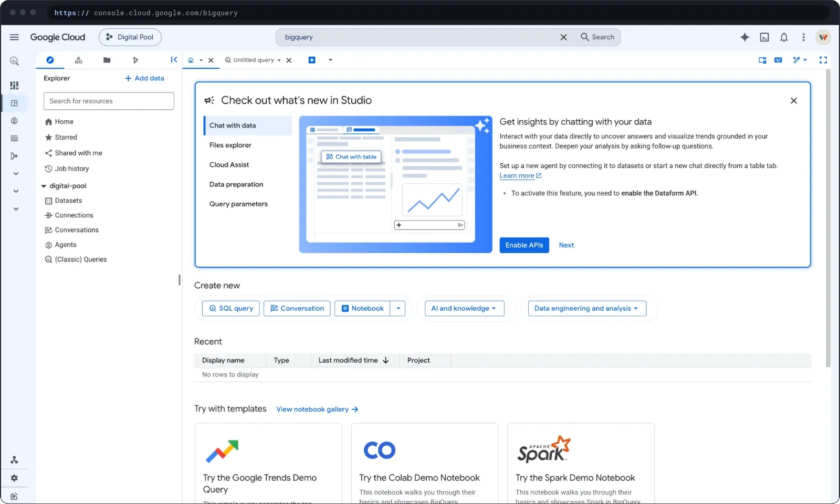840x504 pixels.
Task: Collapse the digital-pool project tree
Action: pos(44,186)
